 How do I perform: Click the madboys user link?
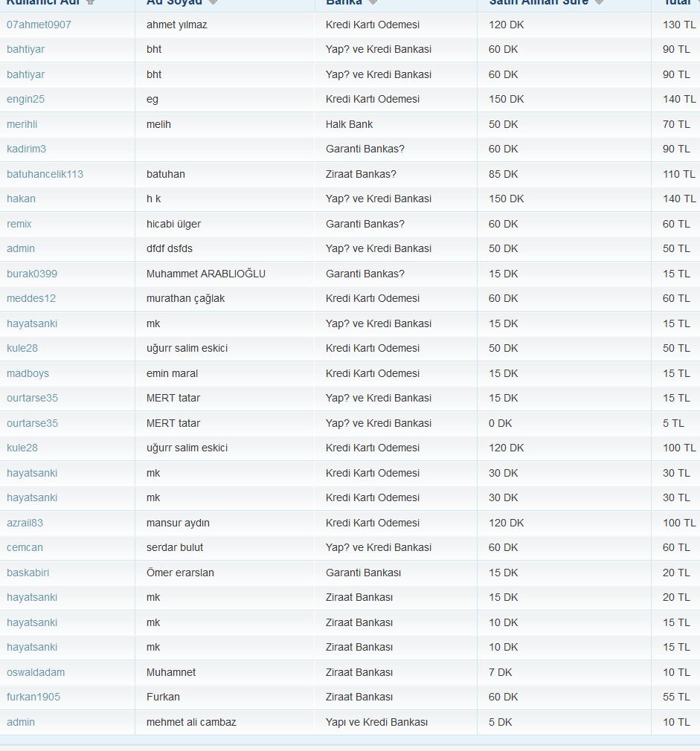[28, 373]
